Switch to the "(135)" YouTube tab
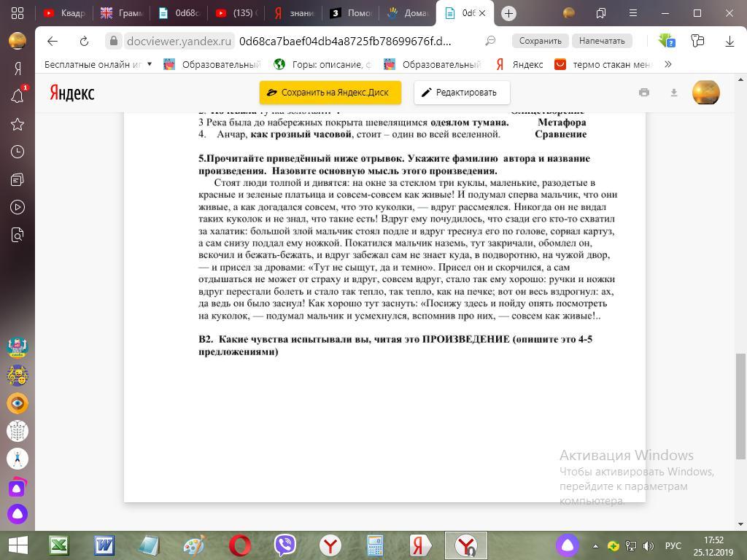The width and height of the screenshot is (747, 560). 236,13
